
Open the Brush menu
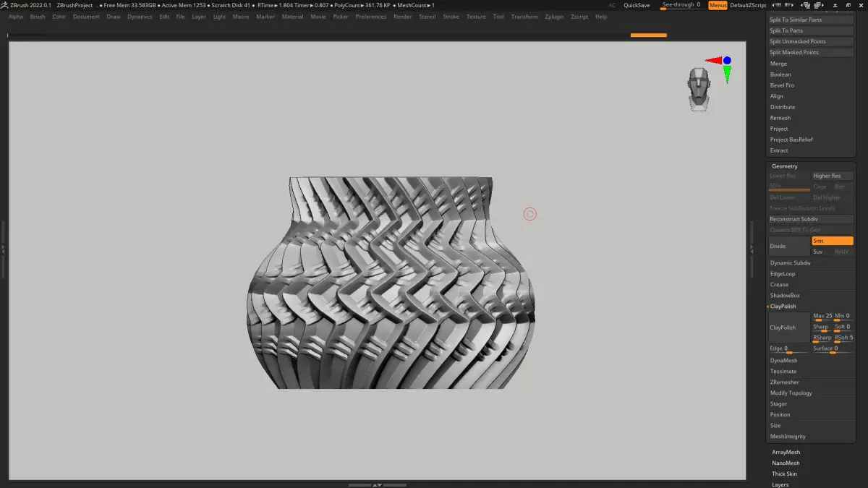pos(38,17)
